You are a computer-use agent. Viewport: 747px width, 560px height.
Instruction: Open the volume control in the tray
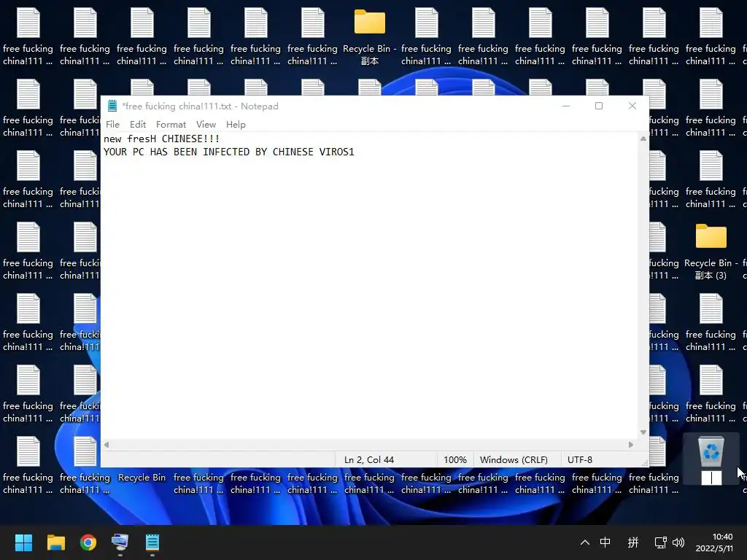pos(678,542)
